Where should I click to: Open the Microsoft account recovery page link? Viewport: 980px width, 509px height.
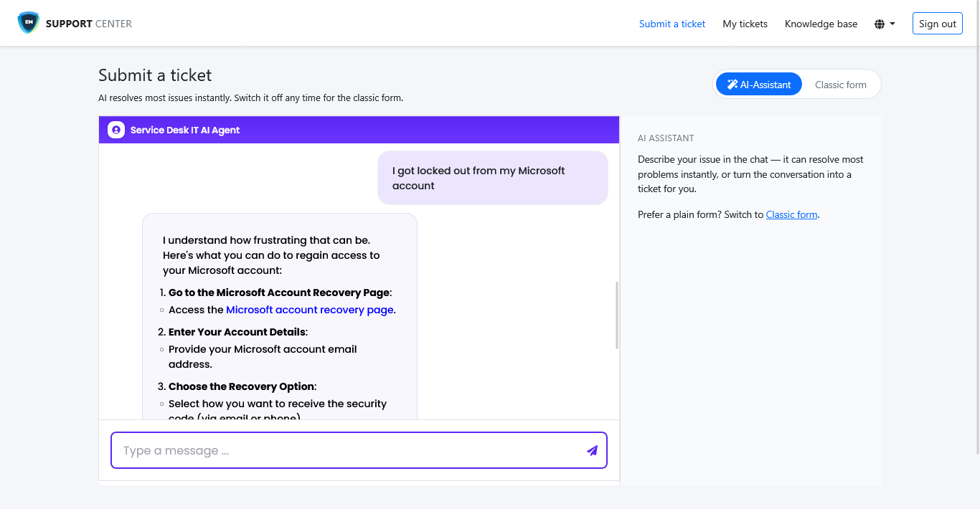pos(310,310)
